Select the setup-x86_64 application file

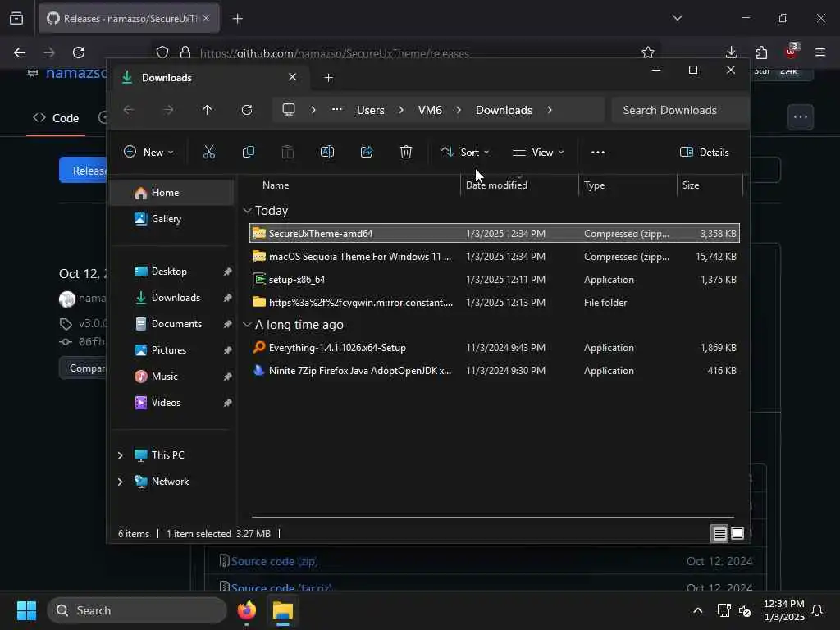pyautogui.click(x=495, y=280)
